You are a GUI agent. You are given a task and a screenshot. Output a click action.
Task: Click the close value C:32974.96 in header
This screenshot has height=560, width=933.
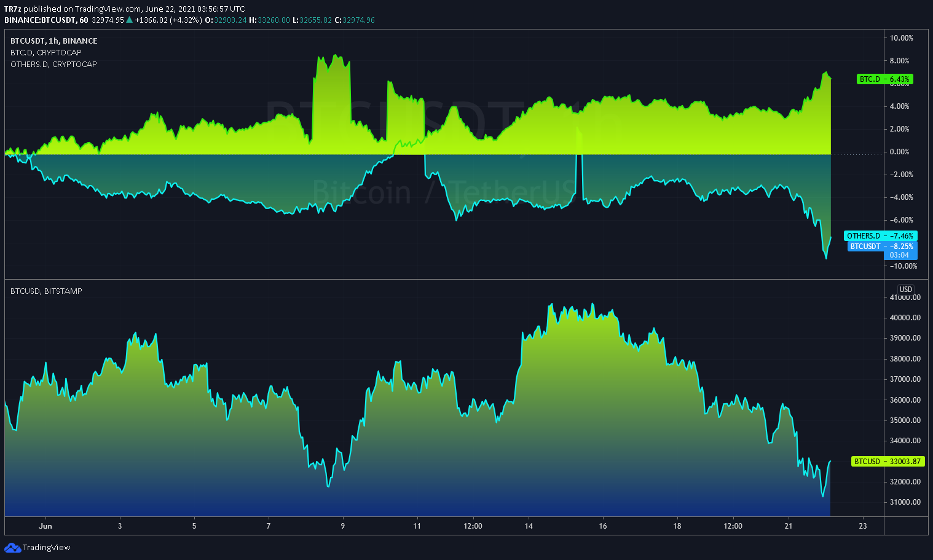click(x=355, y=20)
